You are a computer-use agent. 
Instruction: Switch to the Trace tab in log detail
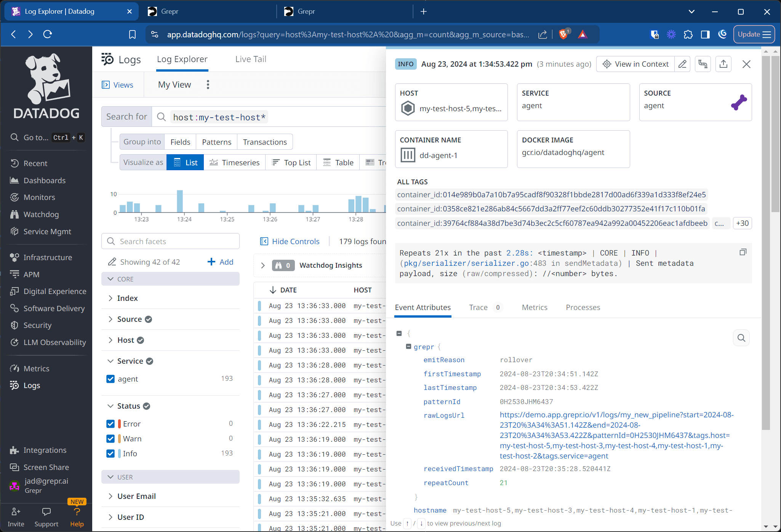coord(478,307)
